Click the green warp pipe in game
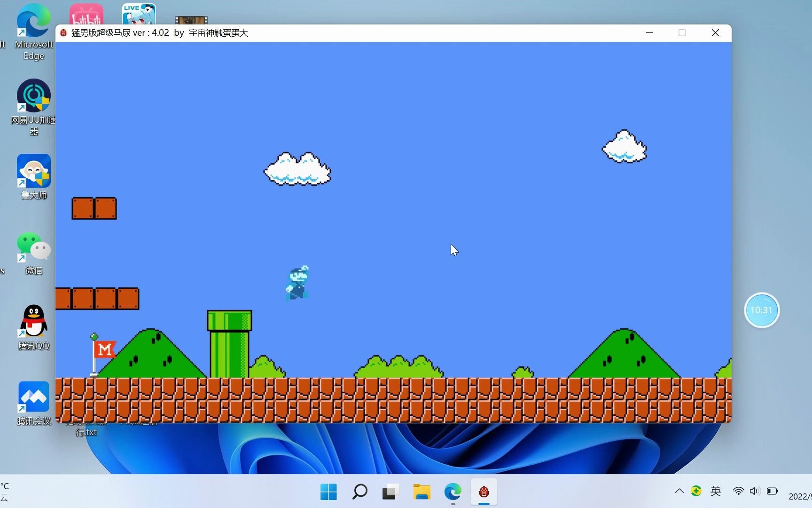Viewport: 812px width, 508px height. pyautogui.click(x=229, y=344)
